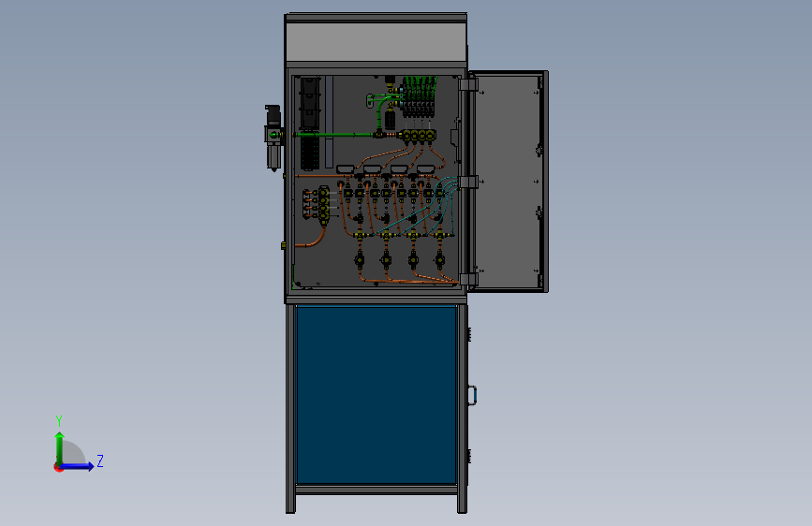Select the dark blue lower cabinet panel
The image size is (812, 526).
(376, 395)
